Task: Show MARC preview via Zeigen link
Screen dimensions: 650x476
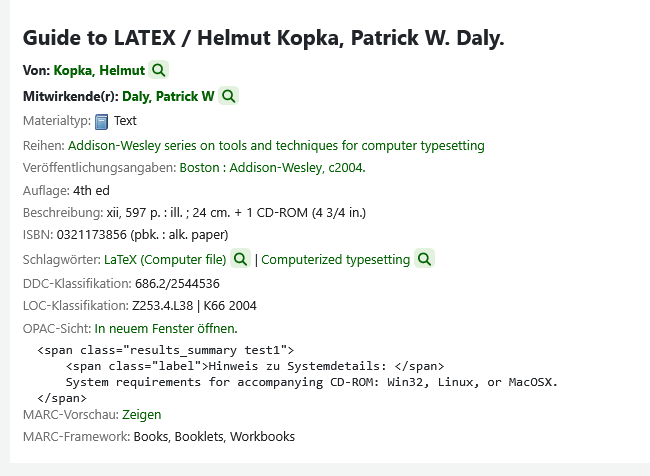Action: click(141, 414)
